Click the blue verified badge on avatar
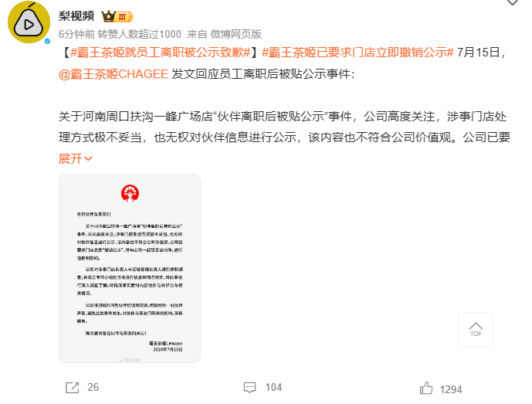The image size is (532, 404). (48, 41)
